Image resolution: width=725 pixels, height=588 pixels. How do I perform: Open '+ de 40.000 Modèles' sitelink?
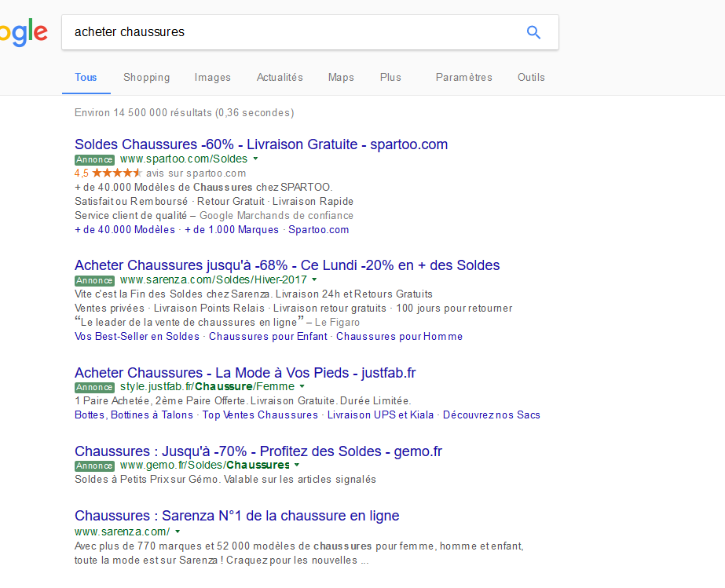[125, 230]
